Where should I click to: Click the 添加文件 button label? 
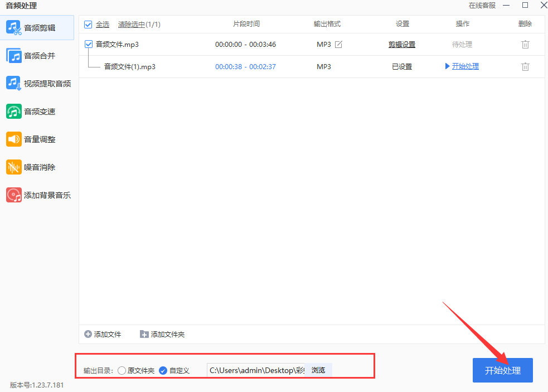pos(107,335)
